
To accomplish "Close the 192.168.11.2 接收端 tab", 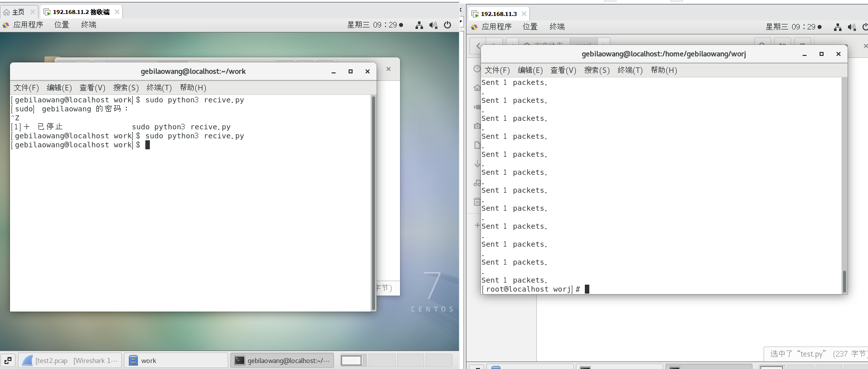I will point(117,12).
